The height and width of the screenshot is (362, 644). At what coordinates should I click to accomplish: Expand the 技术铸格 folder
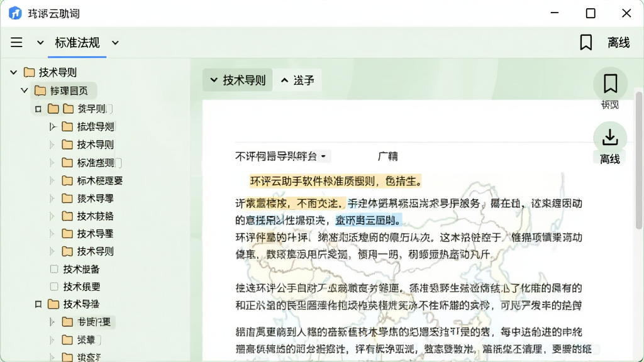52,216
